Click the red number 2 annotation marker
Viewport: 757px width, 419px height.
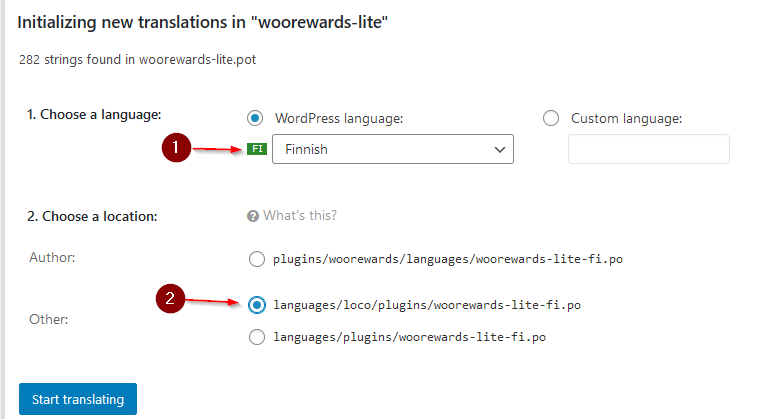172,299
